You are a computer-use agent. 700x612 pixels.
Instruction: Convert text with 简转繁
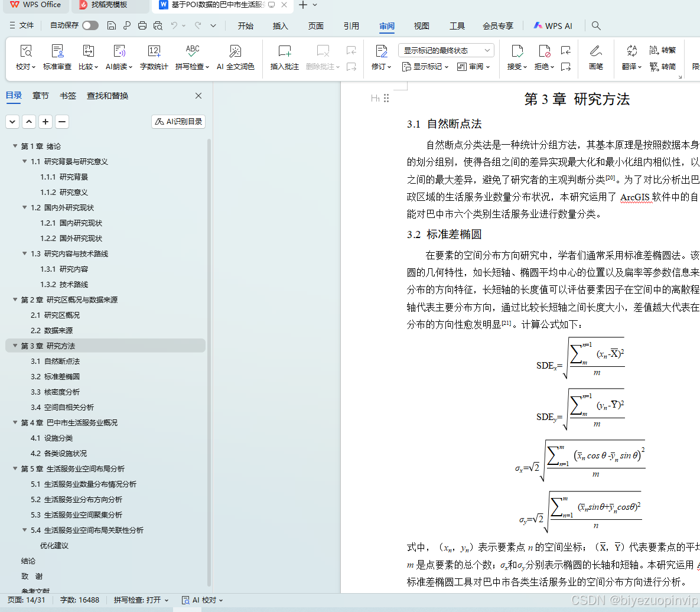tap(663, 50)
